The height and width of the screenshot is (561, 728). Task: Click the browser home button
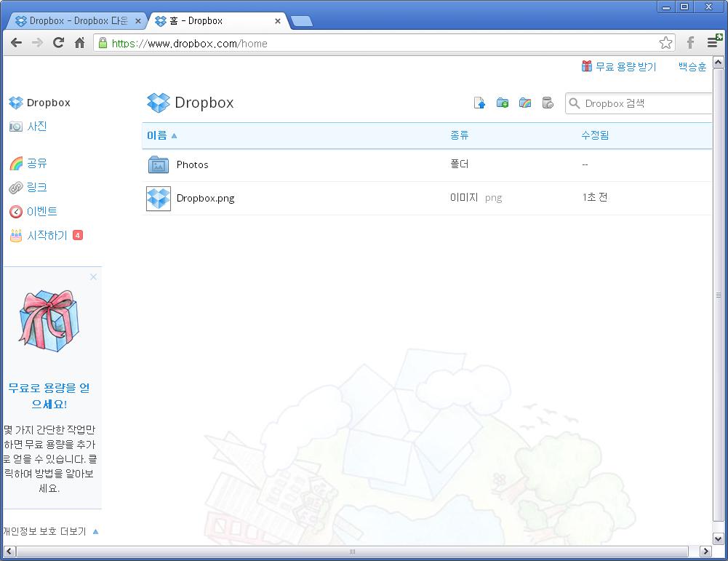[x=80, y=43]
